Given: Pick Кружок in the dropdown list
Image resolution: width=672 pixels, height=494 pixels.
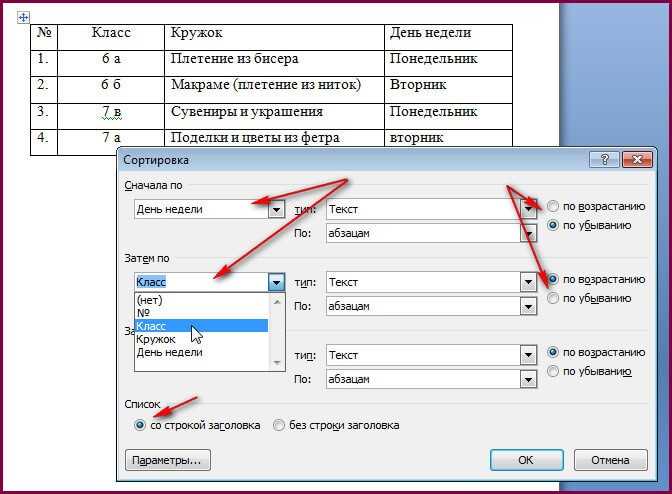Looking at the screenshot, I should point(201,339).
